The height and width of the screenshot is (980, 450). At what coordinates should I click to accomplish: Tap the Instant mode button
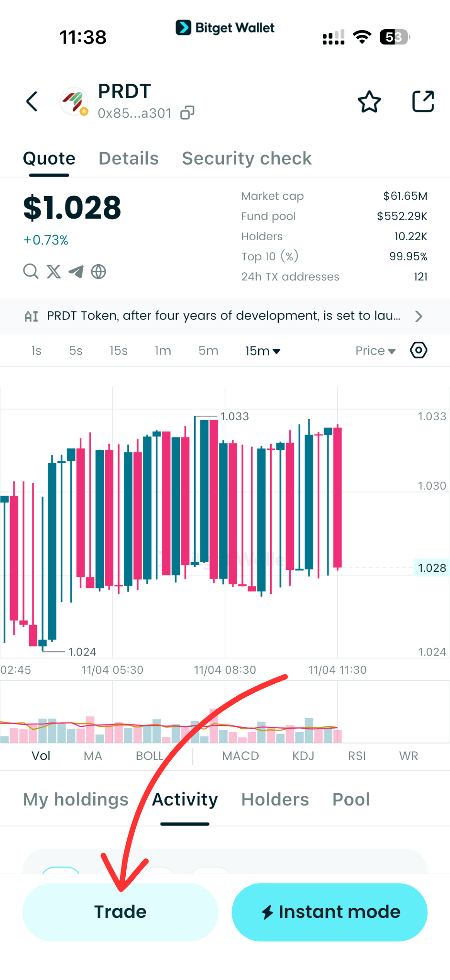click(x=329, y=912)
